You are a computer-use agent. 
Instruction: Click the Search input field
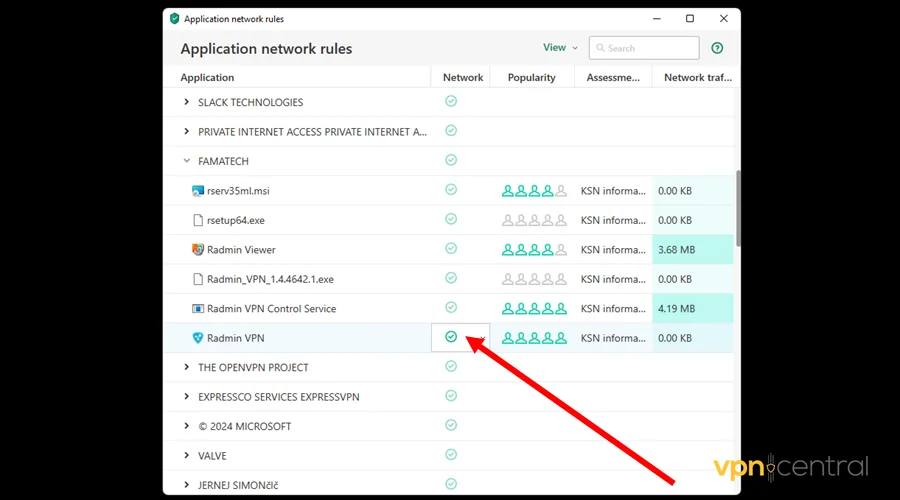pyautogui.click(x=644, y=48)
